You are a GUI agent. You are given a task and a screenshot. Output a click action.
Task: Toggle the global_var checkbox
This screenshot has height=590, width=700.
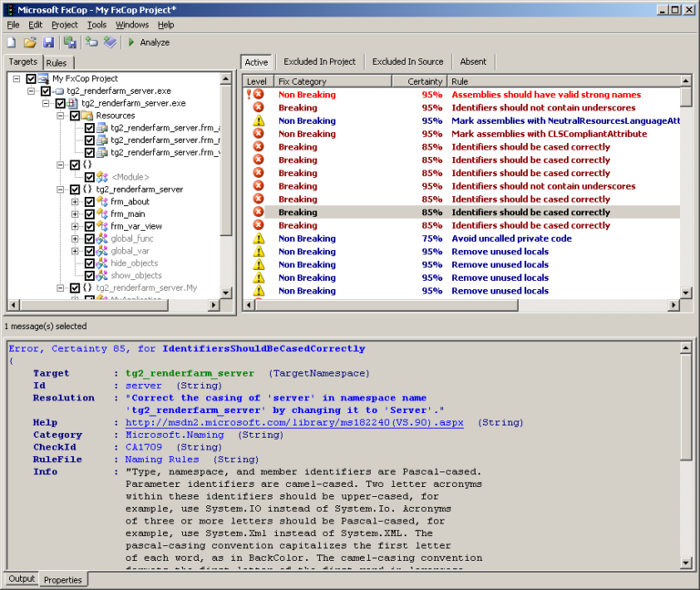click(x=89, y=251)
